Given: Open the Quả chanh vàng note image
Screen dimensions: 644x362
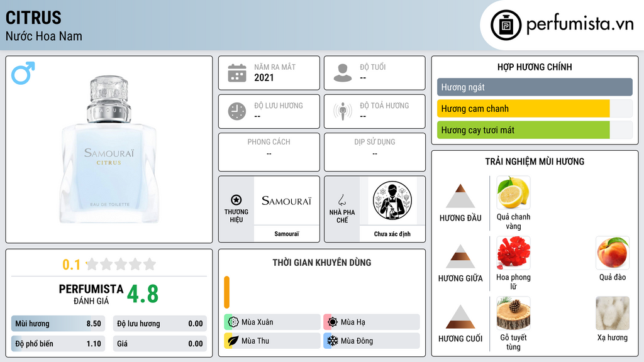Looking at the screenshot, I should click(x=513, y=192).
